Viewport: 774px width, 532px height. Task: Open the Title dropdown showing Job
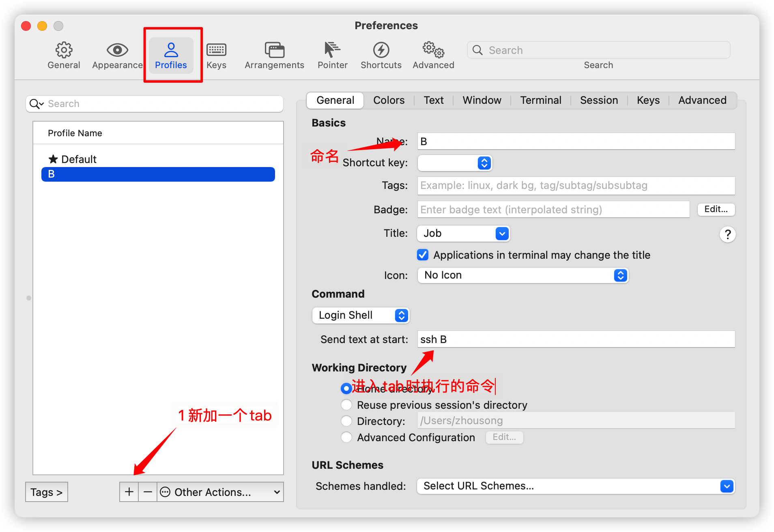click(463, 234)
